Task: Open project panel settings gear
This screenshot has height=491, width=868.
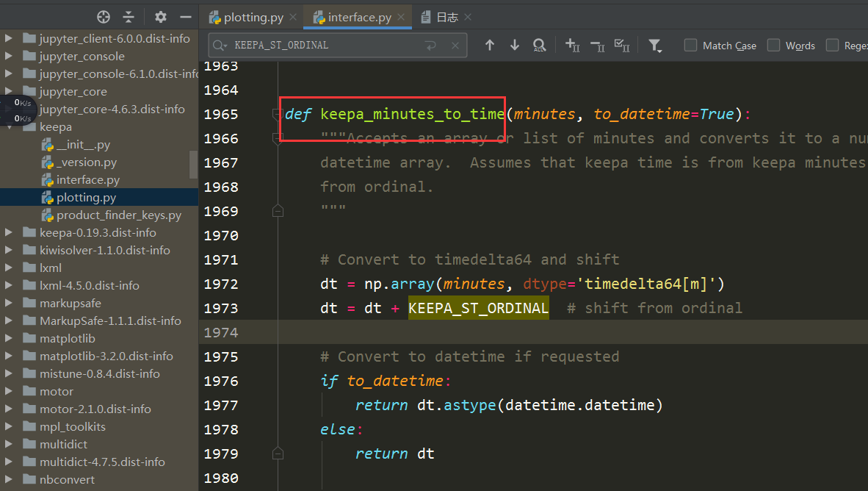Action: tap(159, 16)
